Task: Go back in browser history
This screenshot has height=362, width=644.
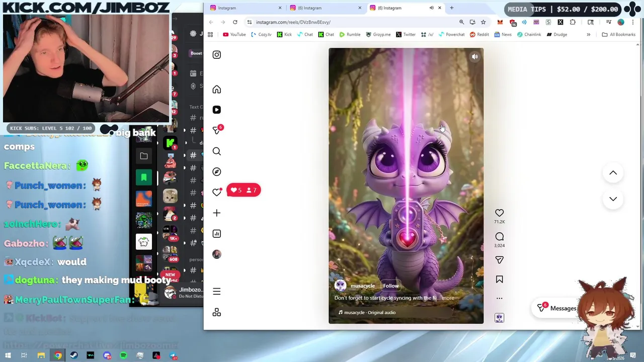Action: (211, 22)
